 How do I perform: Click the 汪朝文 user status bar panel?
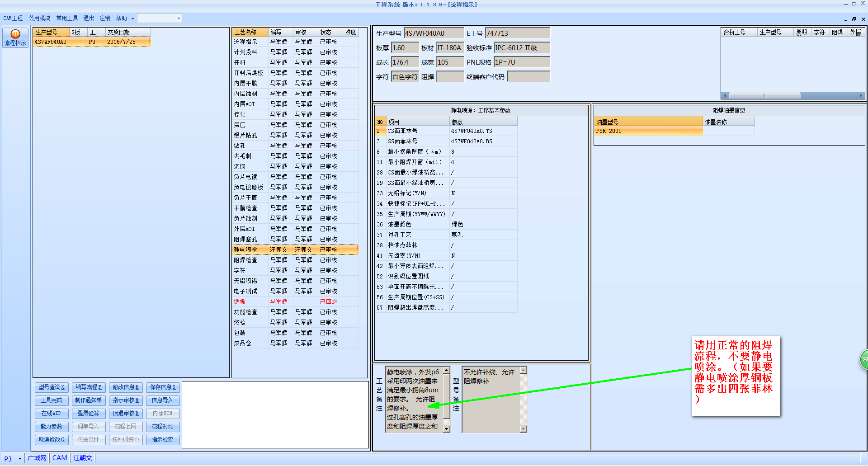83,458
